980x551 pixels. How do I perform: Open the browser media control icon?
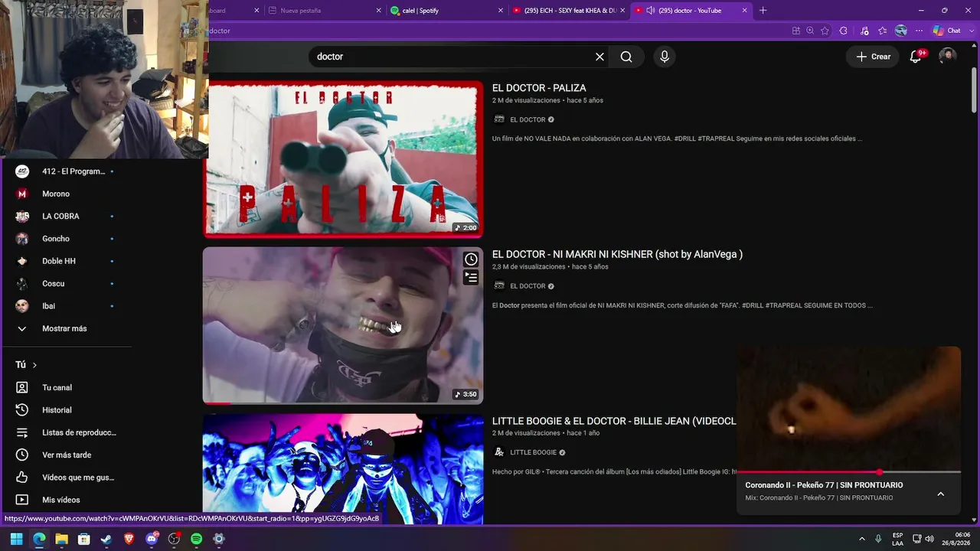coord(864,31)
